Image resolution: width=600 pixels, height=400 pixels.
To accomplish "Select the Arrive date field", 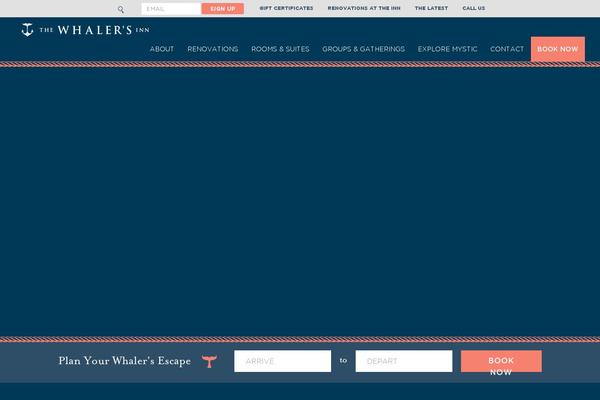I will tap(282, 361).
